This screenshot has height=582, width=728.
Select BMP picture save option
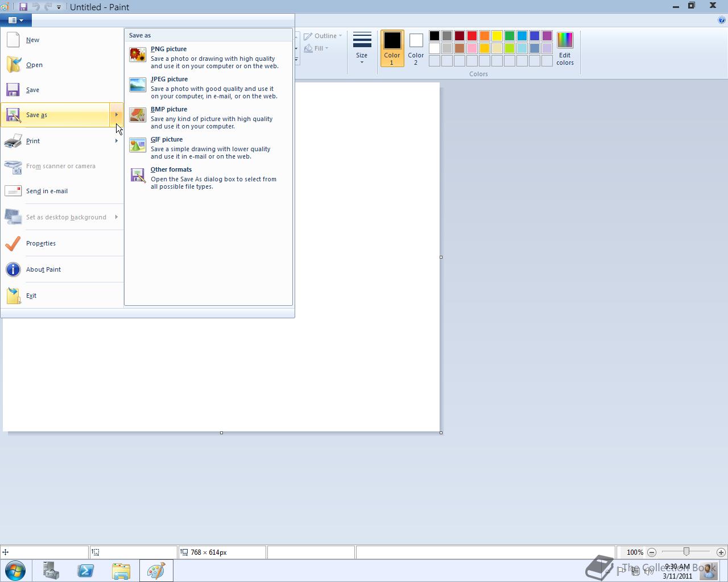pyautogui.click(x=208, y=118)
